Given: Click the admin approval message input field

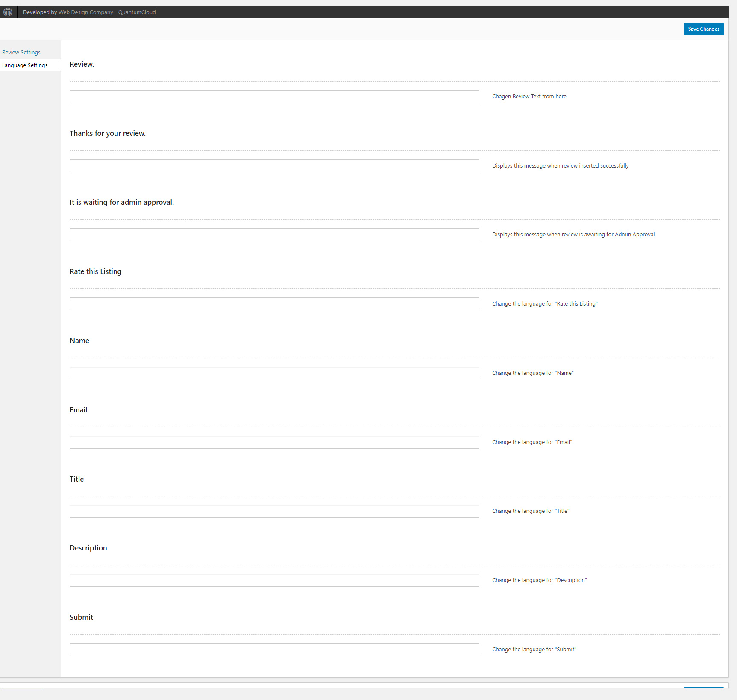Looking at the screenshot, I should (274, 235).
